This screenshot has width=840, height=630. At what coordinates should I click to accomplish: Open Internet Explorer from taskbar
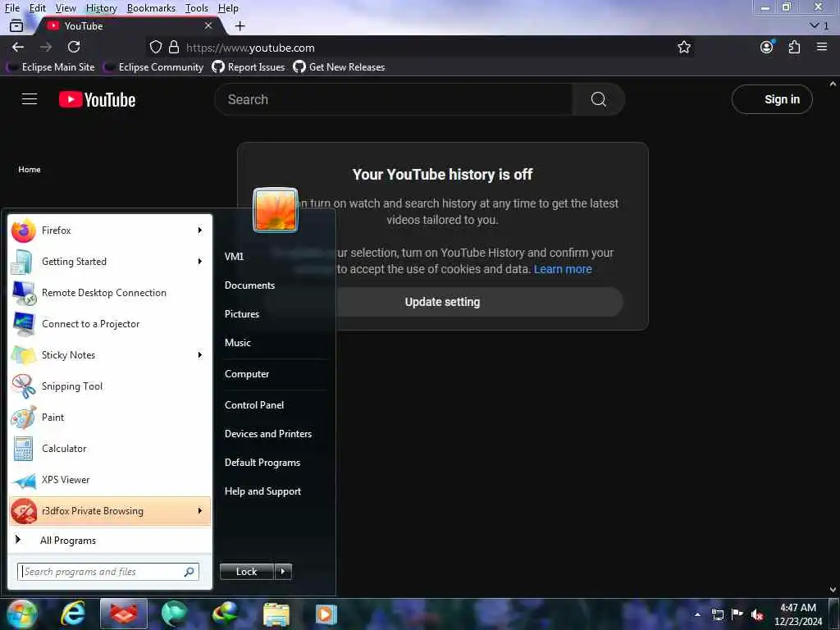tap(73, 614)
